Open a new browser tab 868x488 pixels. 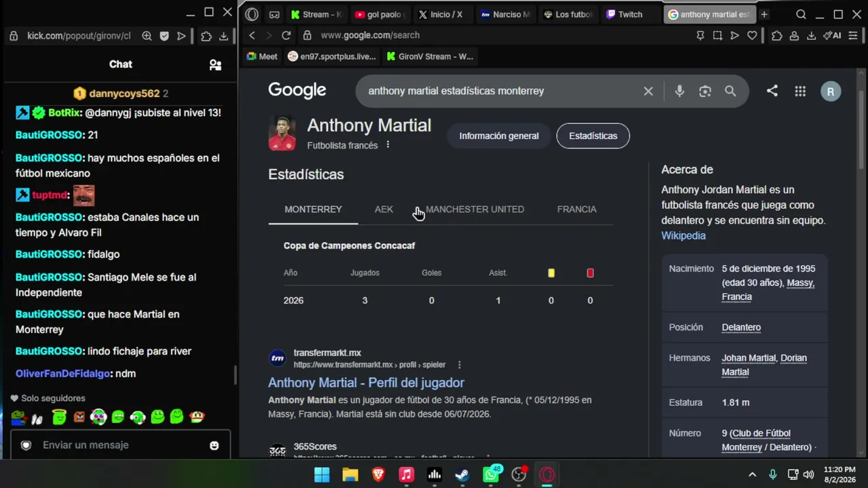pyautogui.click(x=764, y=14)
